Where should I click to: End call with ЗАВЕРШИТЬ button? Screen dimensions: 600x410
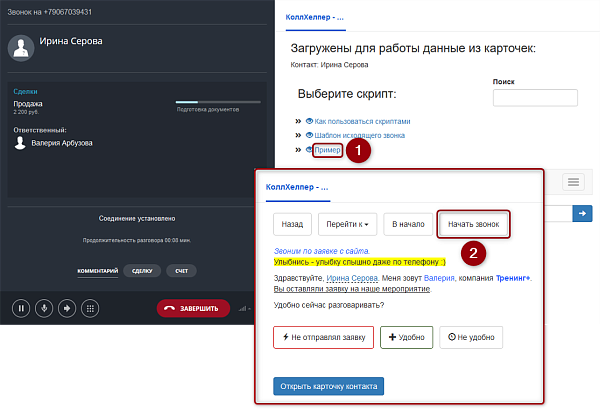pos(193,308)
